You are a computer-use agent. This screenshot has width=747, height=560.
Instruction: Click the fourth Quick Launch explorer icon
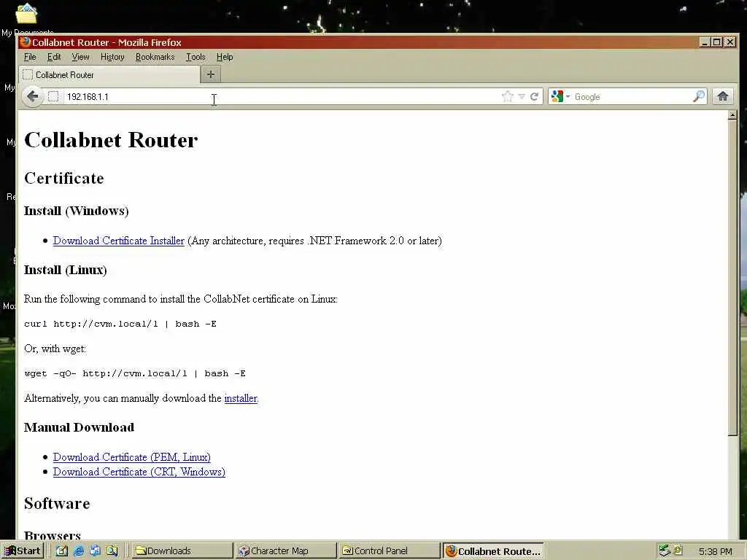click(x=112, y=551)
